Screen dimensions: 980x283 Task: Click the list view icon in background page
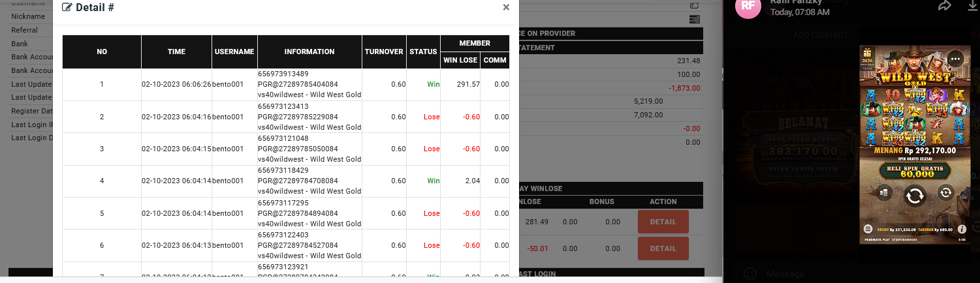click(695, 20)
